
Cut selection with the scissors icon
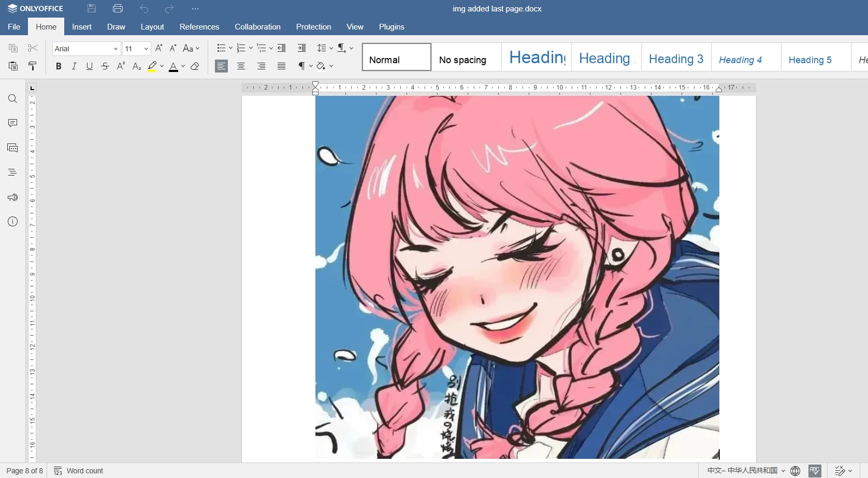[33, 48]
